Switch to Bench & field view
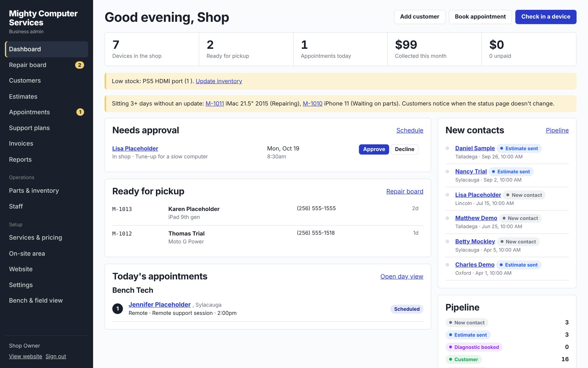Screen dimensions: 588x368 pos(47,300)
